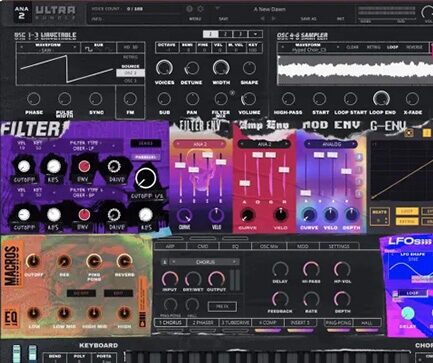
Task: Open the OSC 1-3 Waveform dropdown
Action: click(x=48, y=47)
